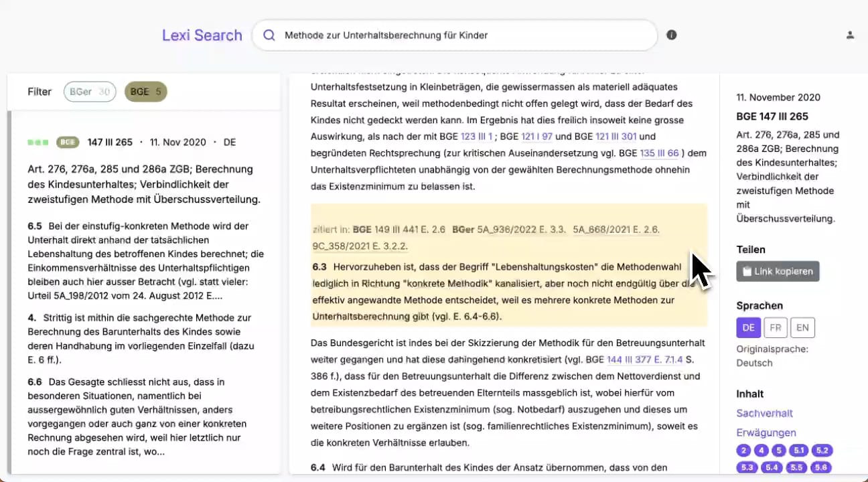The width and height of the screenshot is (868, 482).
Task: Click the search query input field
Action: coord(462,35)
